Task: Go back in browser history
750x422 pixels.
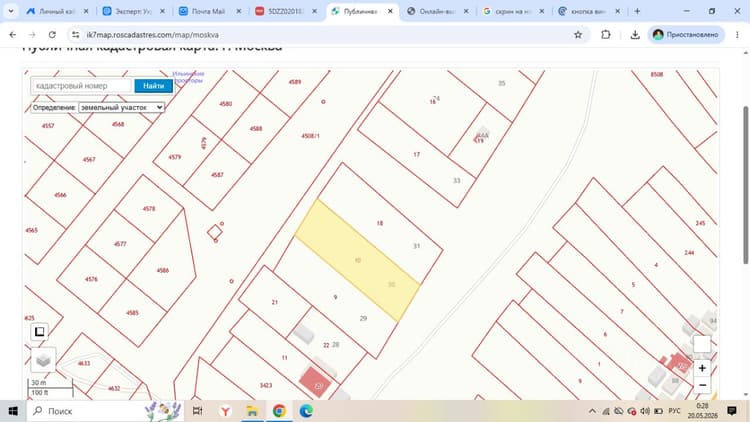Action: [x=12, y=34]
